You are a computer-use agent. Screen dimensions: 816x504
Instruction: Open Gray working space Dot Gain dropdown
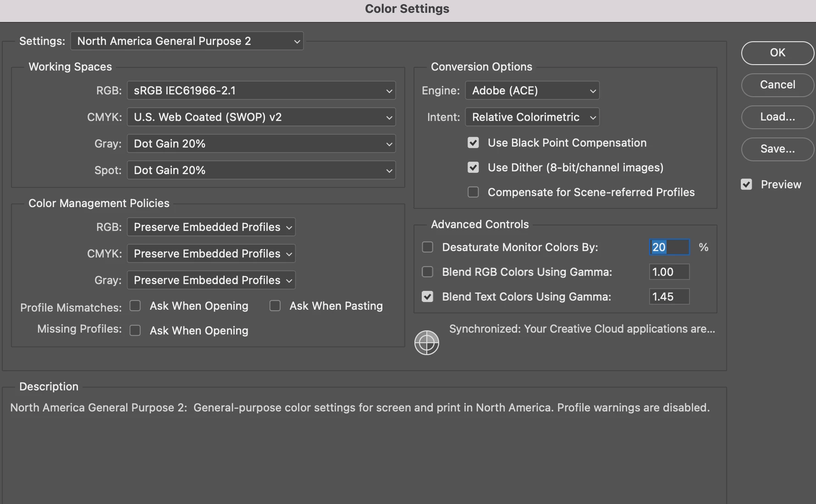[x=261, y=144]
